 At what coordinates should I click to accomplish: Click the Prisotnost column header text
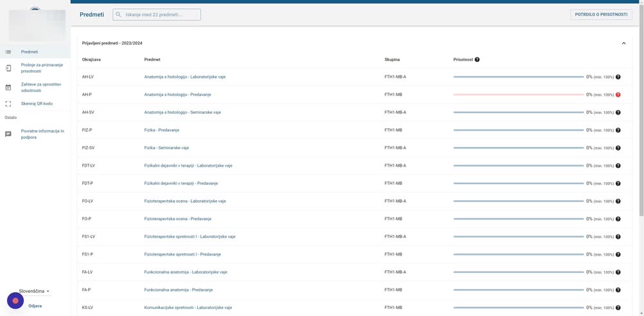click(x=463, y=59)
